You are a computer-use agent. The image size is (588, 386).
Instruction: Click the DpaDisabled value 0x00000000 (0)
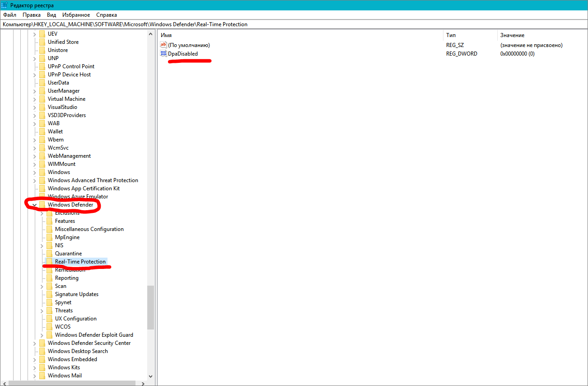point(517,54)
